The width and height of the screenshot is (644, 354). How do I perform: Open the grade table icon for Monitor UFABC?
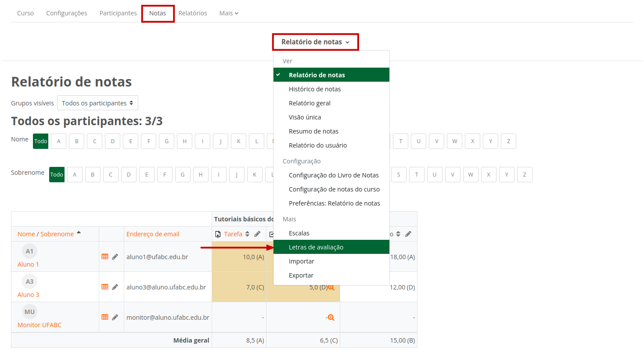105,317
